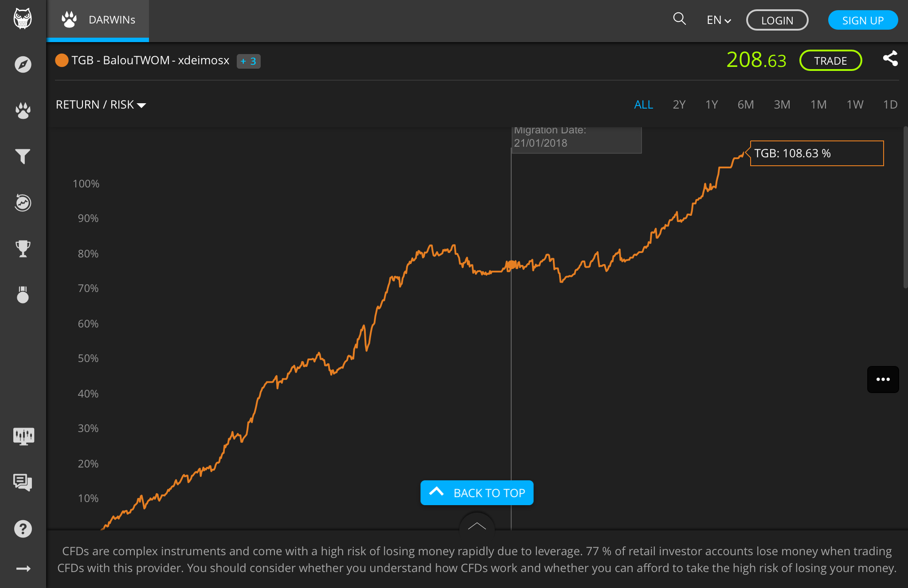Select the 1D time range
The image size is (908, 588).
(x=890, y=105)
